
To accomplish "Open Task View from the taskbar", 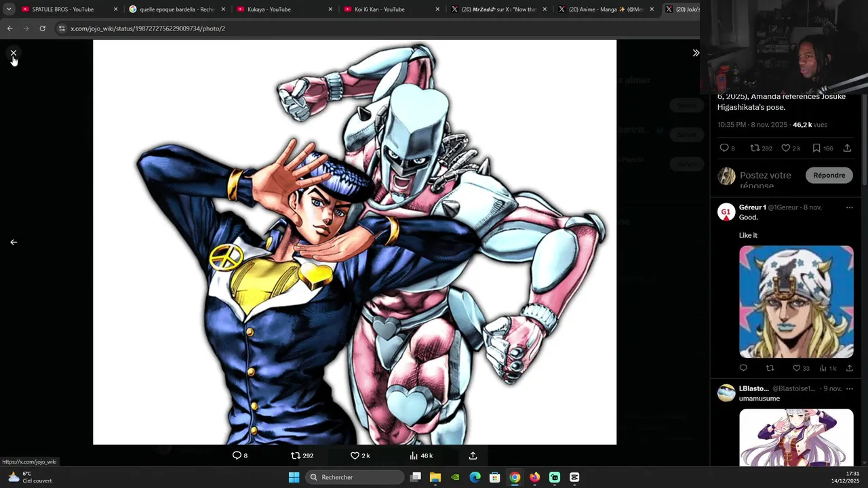I will tap(416, 477).
